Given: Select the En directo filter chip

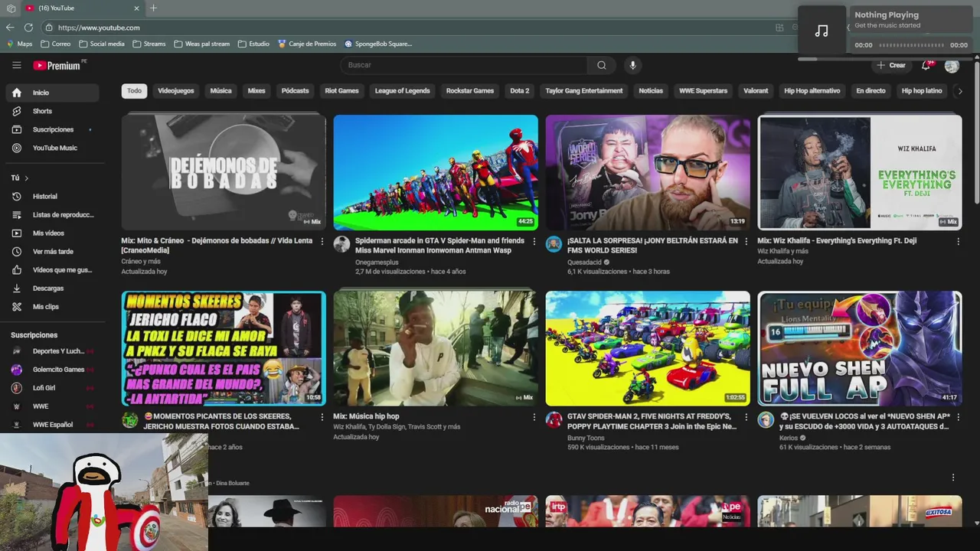Looking at the screenshot, I should click(871, 91).
